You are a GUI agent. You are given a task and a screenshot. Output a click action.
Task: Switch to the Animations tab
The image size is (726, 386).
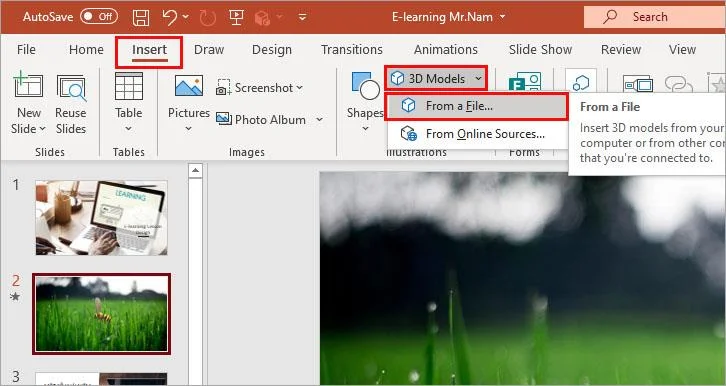pos(446,50)
